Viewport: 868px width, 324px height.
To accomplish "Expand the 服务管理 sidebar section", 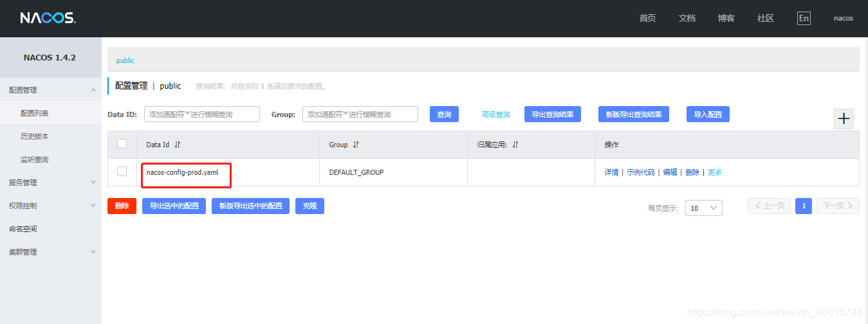I will (50, 183).
